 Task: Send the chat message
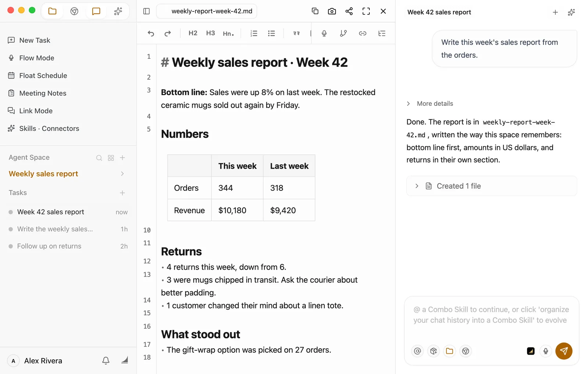[564, 351]
